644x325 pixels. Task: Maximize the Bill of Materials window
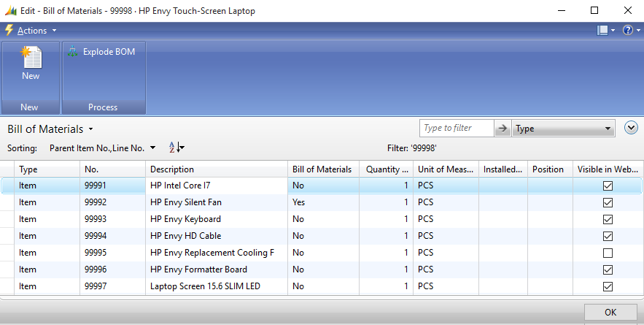594,10
